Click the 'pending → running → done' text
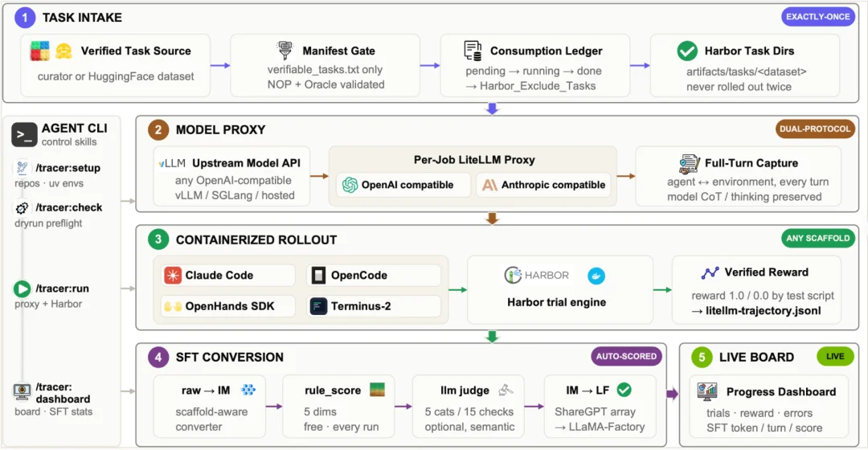 coord(533,71)
